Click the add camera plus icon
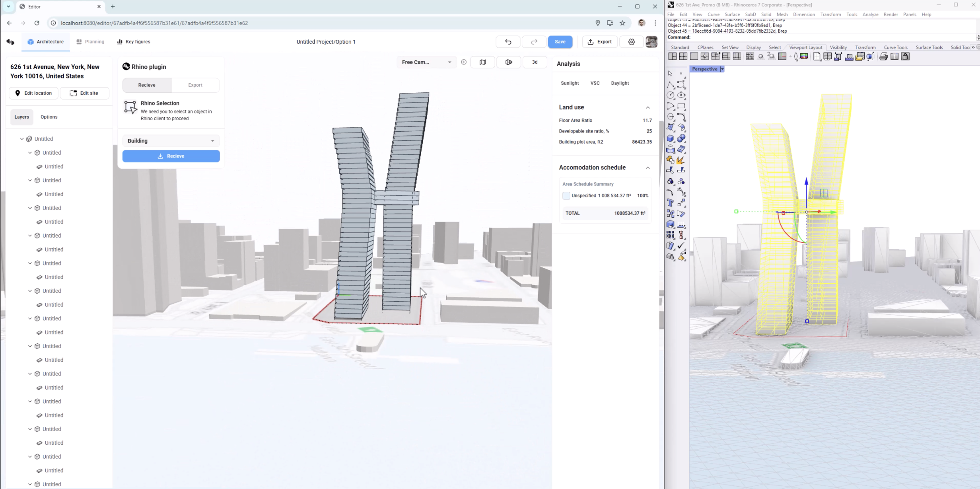This screenshot has height=489, width=980. point(464,62)
